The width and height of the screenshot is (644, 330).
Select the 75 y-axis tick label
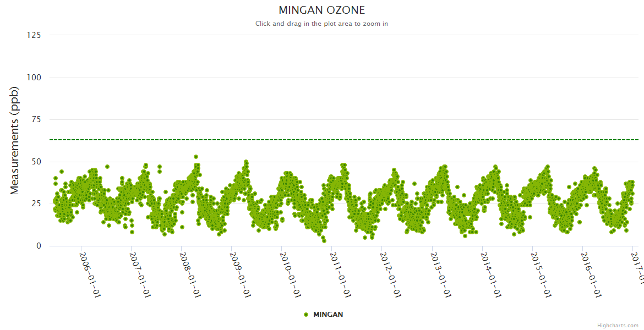(x=36, y=119)
